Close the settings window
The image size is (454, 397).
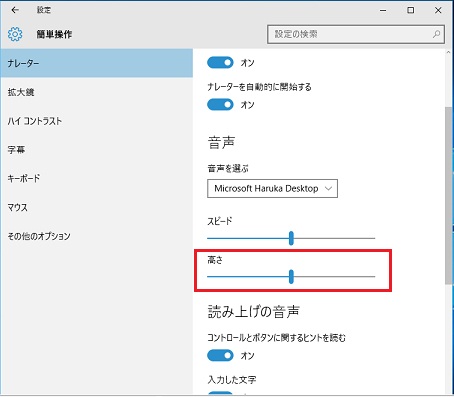438,10
